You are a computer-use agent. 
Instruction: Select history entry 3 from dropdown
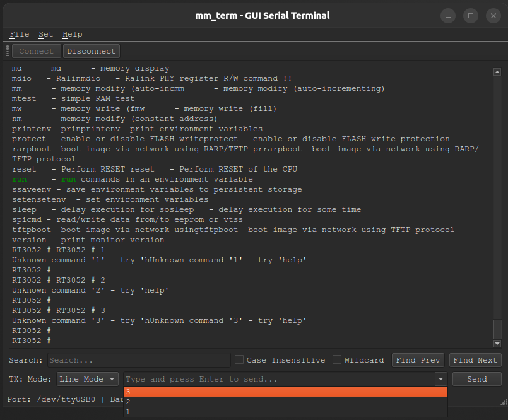click(x=285, y=392)
